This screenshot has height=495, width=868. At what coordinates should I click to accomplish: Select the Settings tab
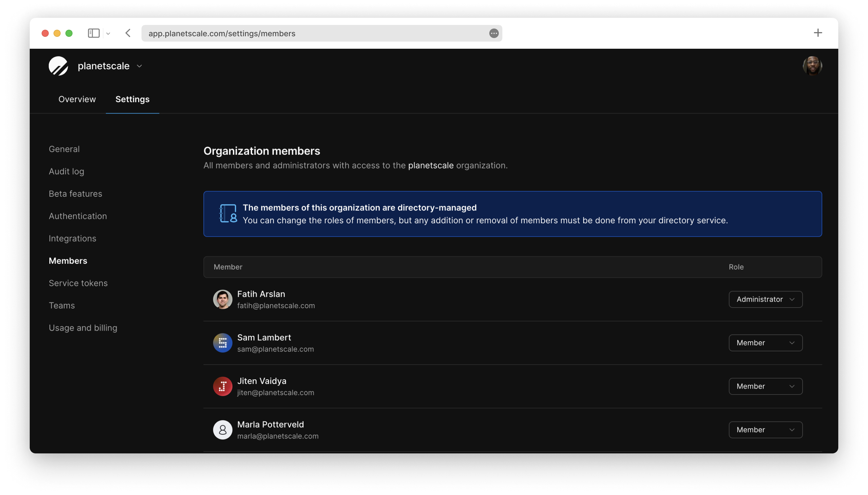(x=132, y=99)
